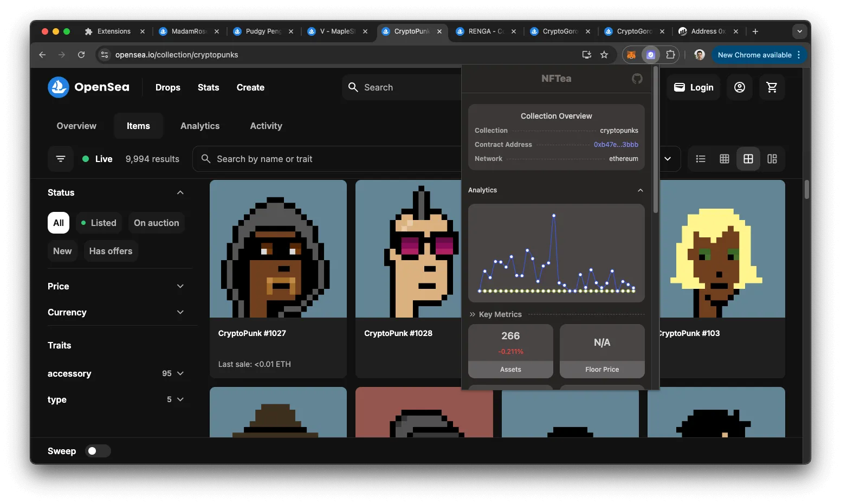The height and width of the screenshot is (504, 841).
Task: View site information icon in address bar
Action: [105, 55]
